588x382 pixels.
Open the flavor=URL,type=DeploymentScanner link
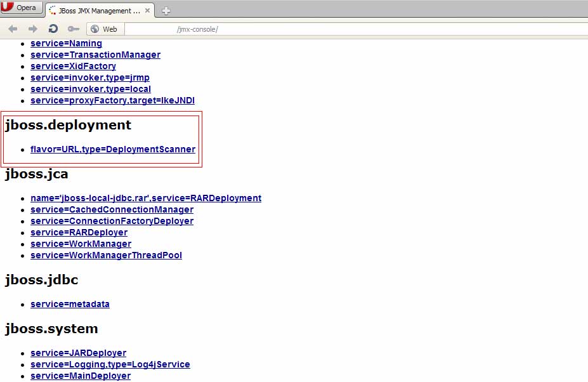113,150
